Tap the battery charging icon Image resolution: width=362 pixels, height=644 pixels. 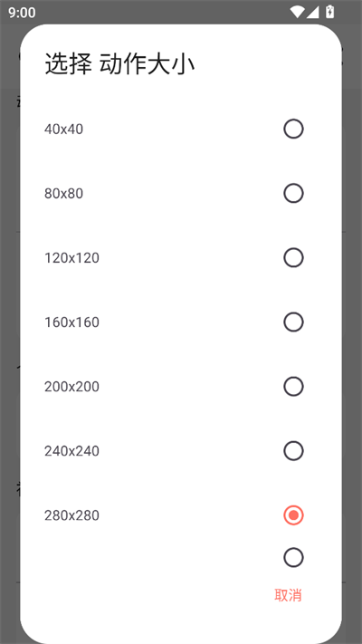[x=329, y=12]
